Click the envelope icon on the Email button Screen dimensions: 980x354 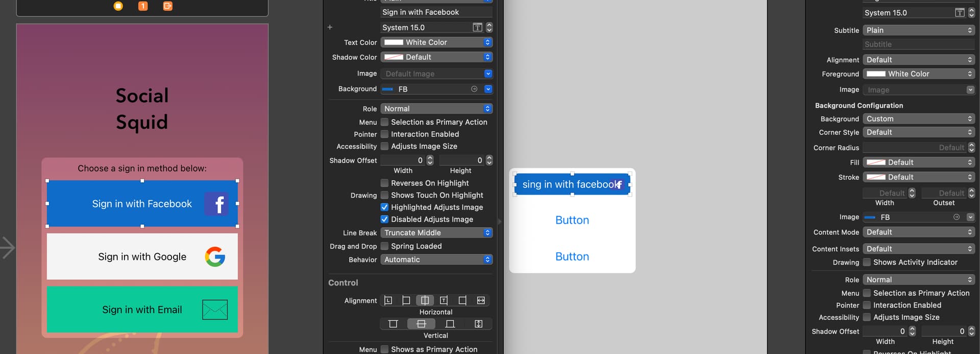point(215,310)
